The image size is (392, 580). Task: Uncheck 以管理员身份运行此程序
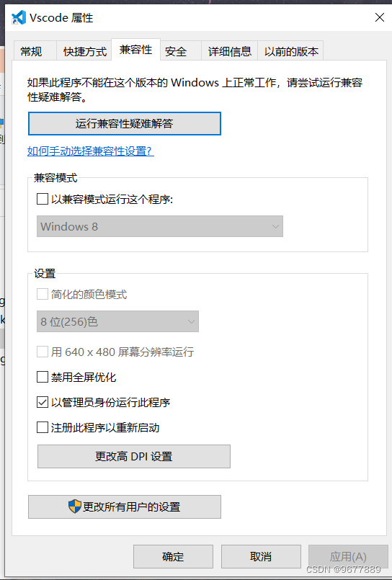click(43, 403)
